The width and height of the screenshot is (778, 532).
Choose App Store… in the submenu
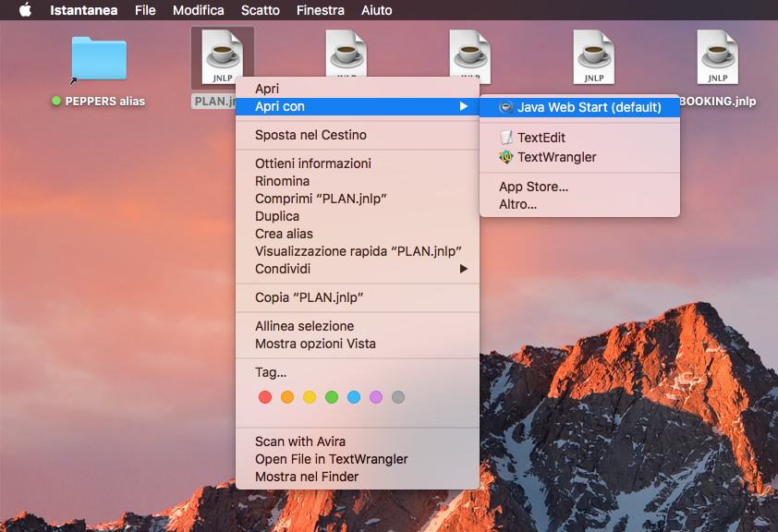tap(579, 187)
